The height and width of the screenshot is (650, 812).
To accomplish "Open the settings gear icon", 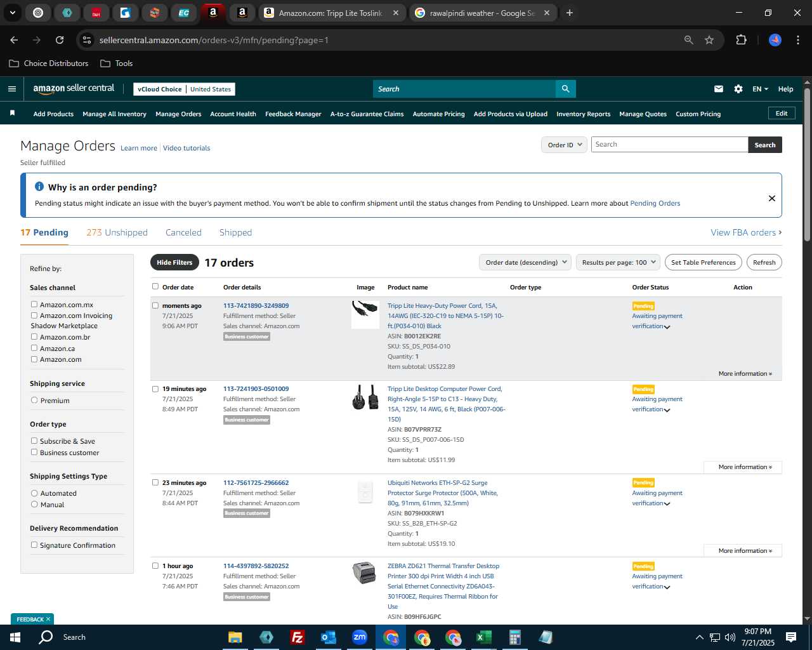I will [738, 89].
